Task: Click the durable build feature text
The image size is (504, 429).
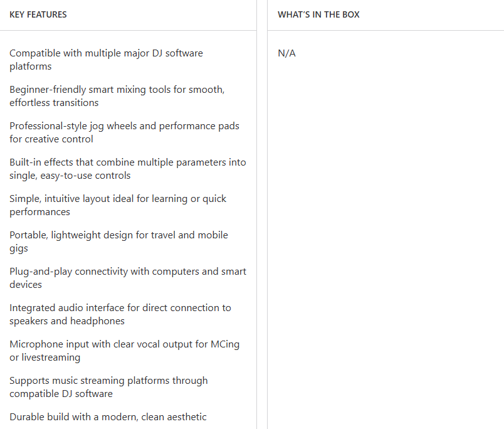Action: [x=108, y=417]
